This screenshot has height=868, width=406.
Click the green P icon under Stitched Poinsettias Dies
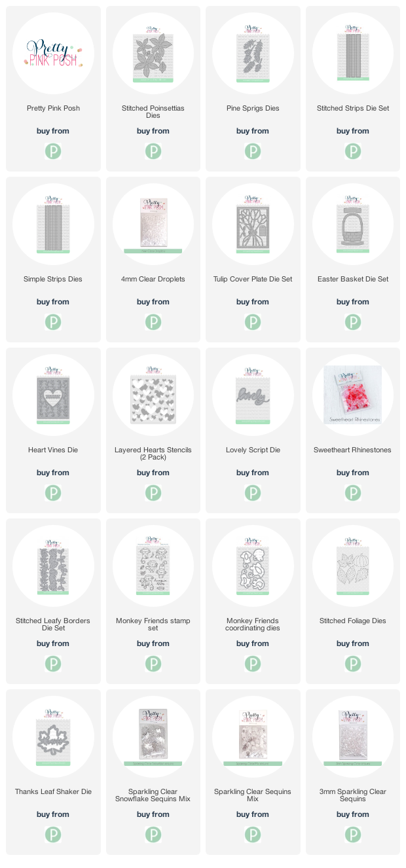click(x=153, y=152)
